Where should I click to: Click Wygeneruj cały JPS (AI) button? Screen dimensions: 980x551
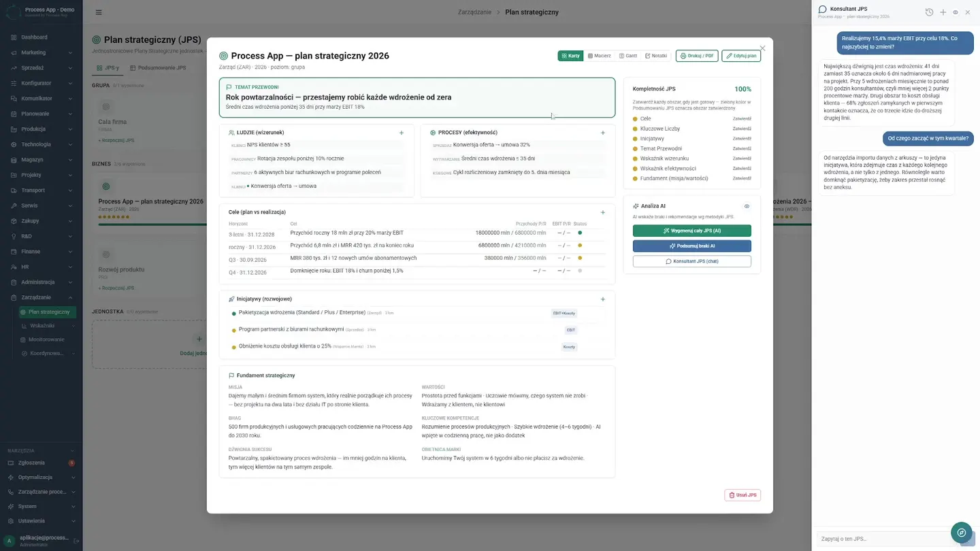click(692, 231)
